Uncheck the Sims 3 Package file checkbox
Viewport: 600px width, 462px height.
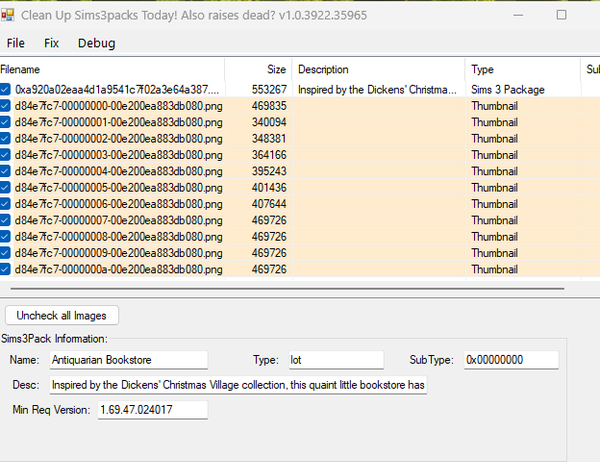tap(7, 90)
